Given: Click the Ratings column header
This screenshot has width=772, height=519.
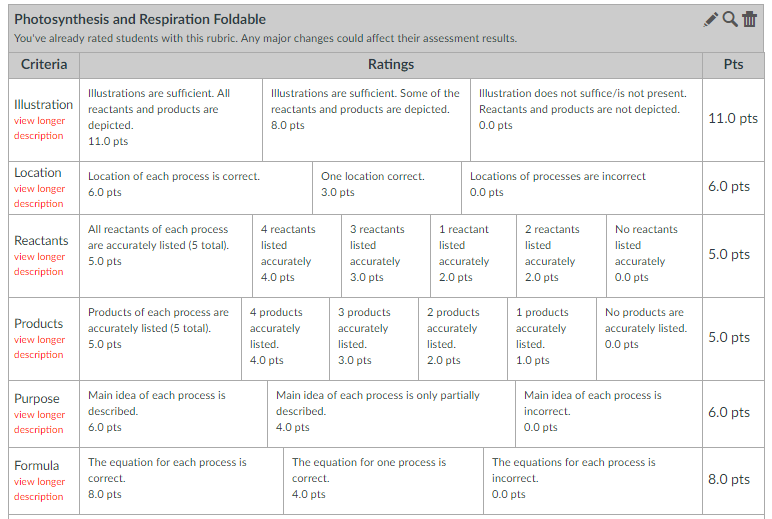Looking at the screenshot, I should click(x=390, y=64).
